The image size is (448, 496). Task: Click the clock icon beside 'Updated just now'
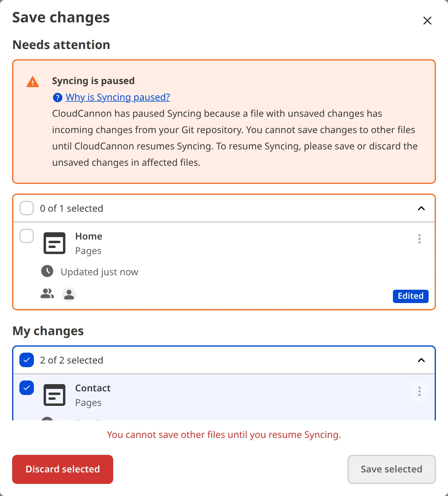(47, 271)
